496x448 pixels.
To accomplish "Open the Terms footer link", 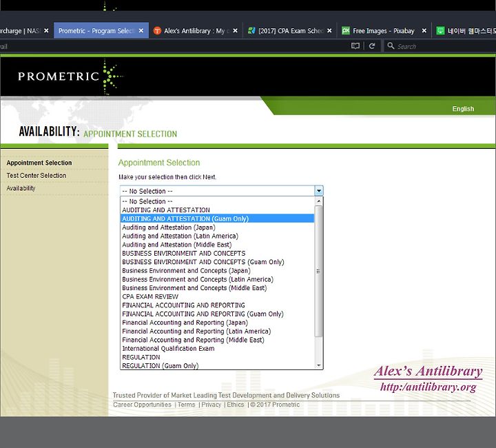I will [x=186, y=405].
